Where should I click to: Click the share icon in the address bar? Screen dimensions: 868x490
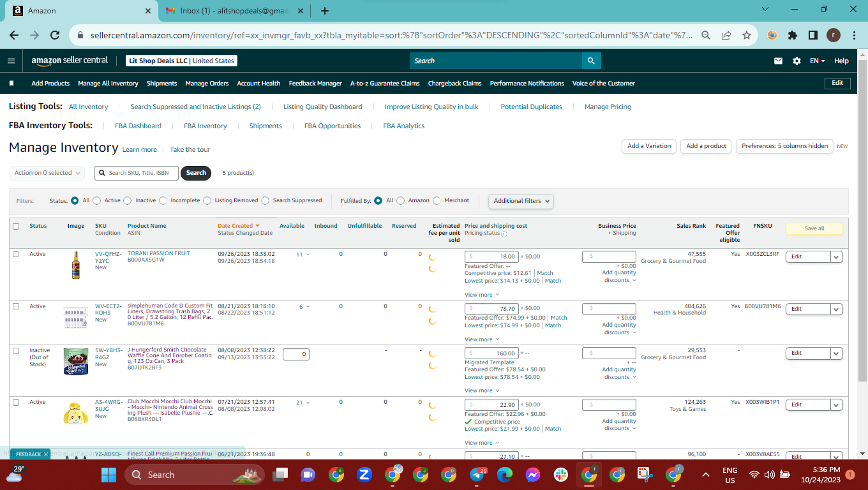pyautogui.click(x=726, y=36)
